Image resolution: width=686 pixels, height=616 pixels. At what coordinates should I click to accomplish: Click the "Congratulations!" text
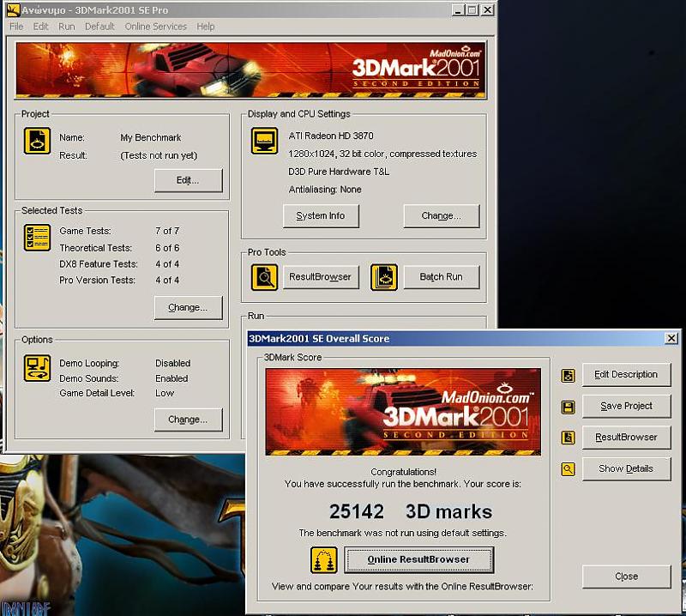pyautogui.click(x=403, y=472)
